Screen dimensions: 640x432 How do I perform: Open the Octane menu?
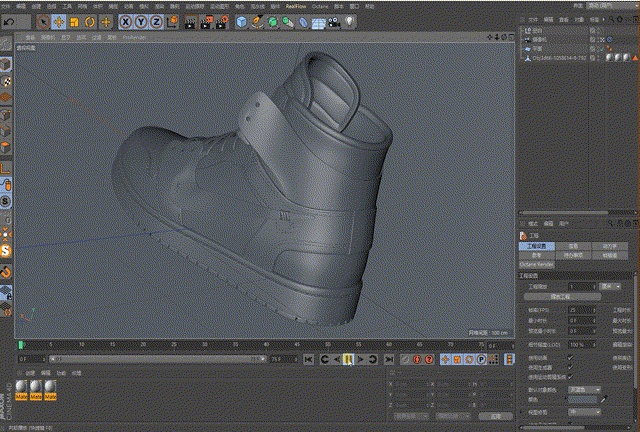[320, 6]
